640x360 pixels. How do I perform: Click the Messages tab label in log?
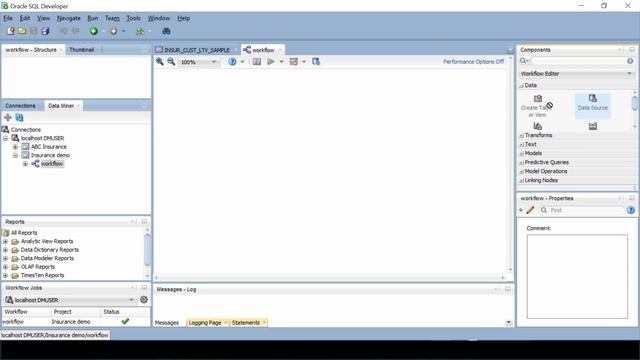[167, 322]
